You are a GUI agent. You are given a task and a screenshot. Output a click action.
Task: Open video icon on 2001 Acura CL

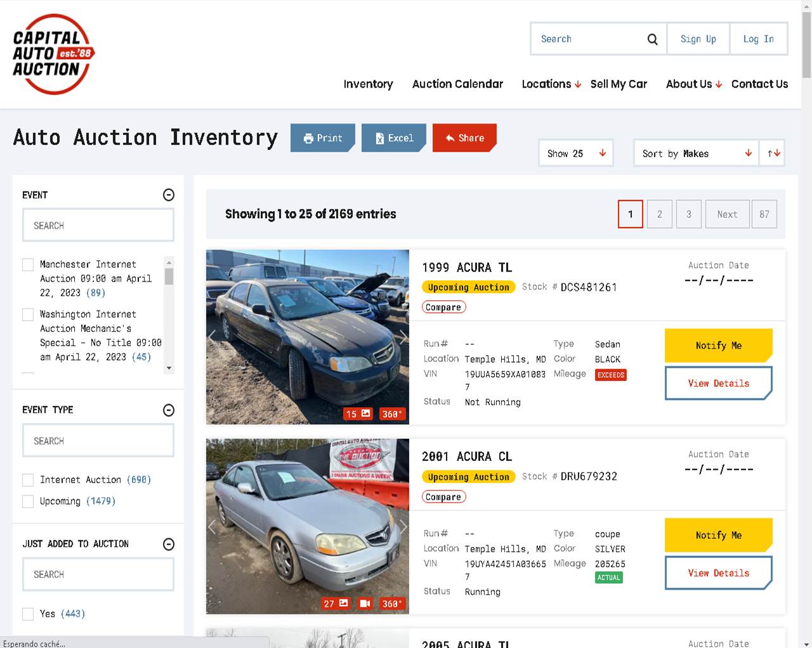pos(365,604)
